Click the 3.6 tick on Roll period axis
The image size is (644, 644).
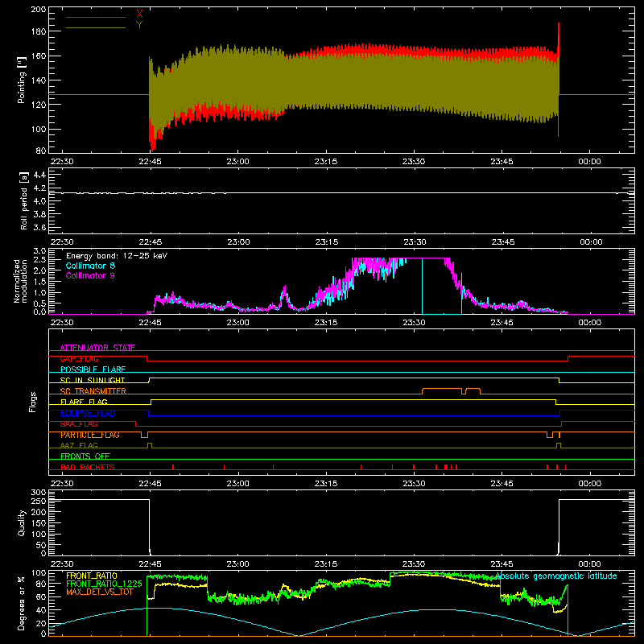[x=39, y=228]
